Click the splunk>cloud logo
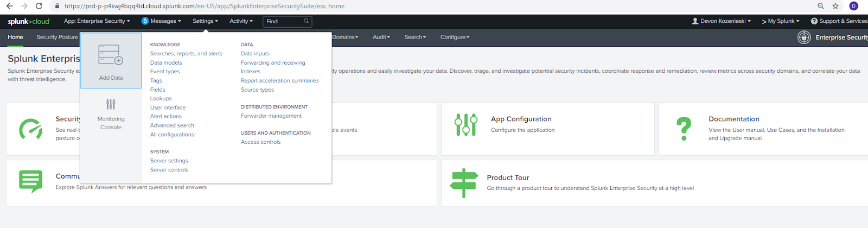The height and width of the screenshot is (228, 868). click(28, 21)
